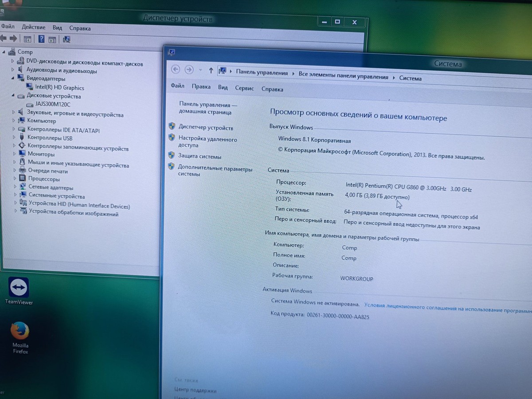This screenshot has height=399, width=532.
Task: Click Windows 8.1 Корпоративная edition text
Action: pos(314,140)
